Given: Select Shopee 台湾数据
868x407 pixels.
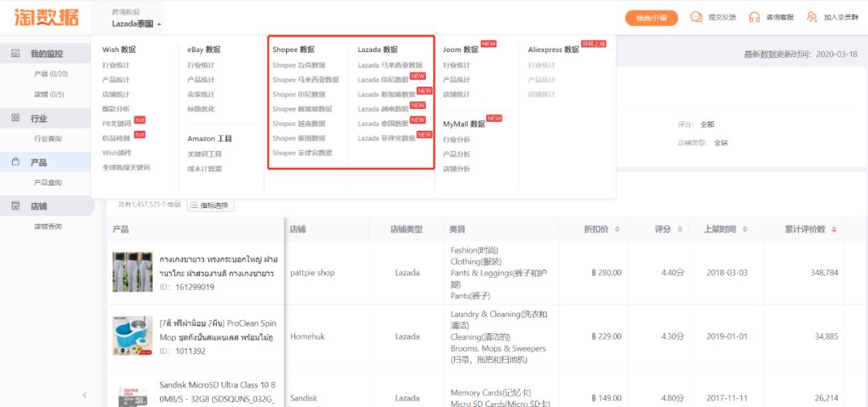Looking at the screenshot, I should 299,65.
